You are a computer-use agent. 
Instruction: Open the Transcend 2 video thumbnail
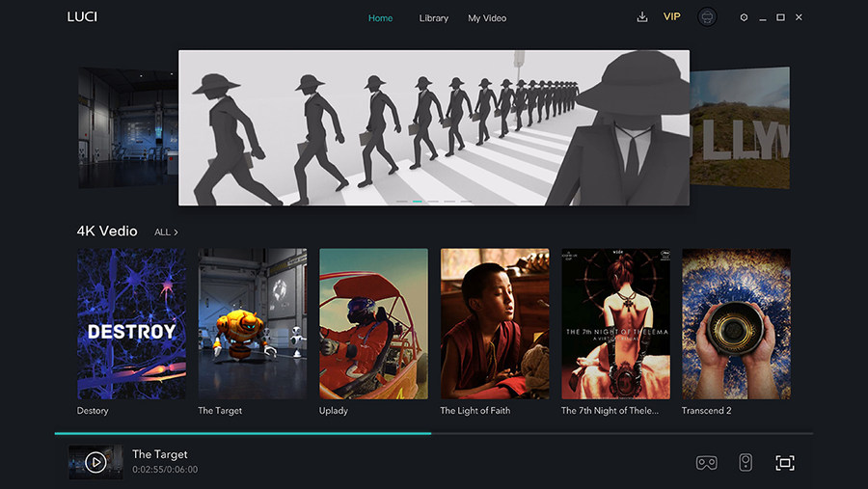(x=736, y=324)
